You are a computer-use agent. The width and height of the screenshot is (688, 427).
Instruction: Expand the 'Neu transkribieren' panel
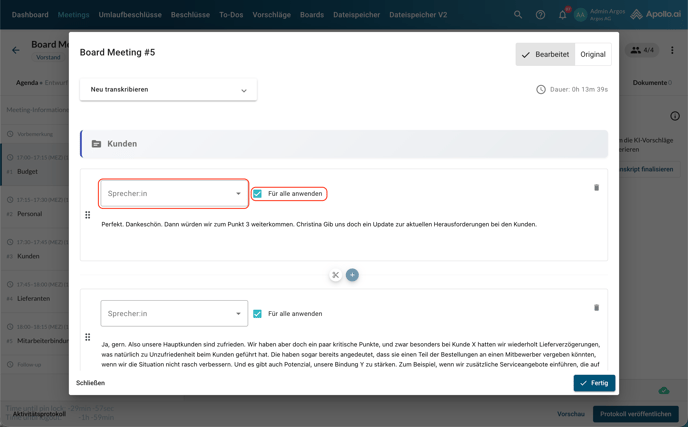tap(168, 90)
